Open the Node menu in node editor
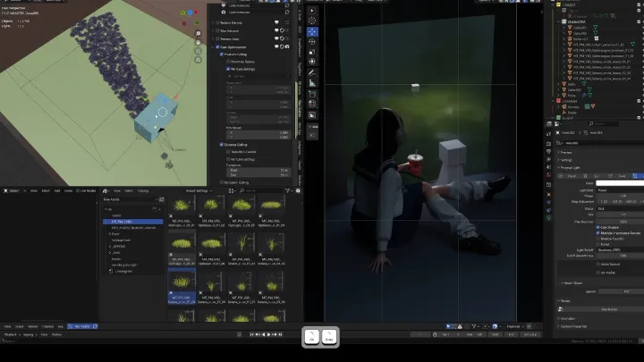Image resolution: width=644 pixels, height=362 pixels. [x=68, y=190]
